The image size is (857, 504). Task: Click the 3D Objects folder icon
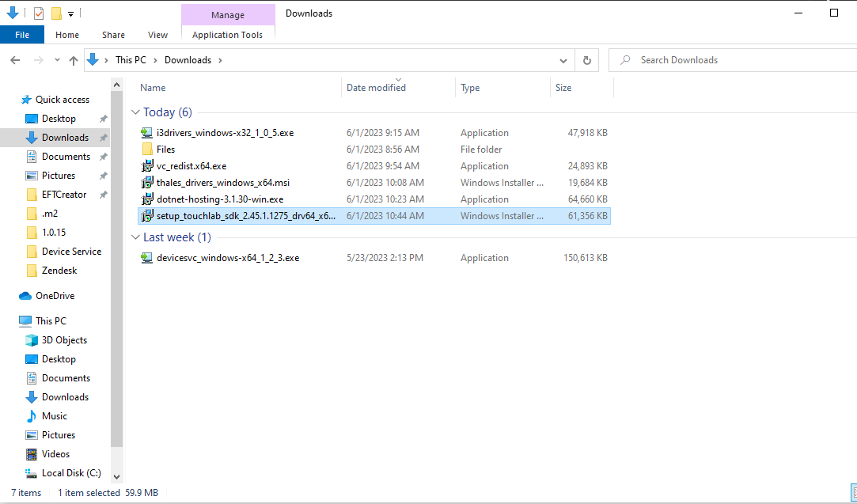[32, 340]
